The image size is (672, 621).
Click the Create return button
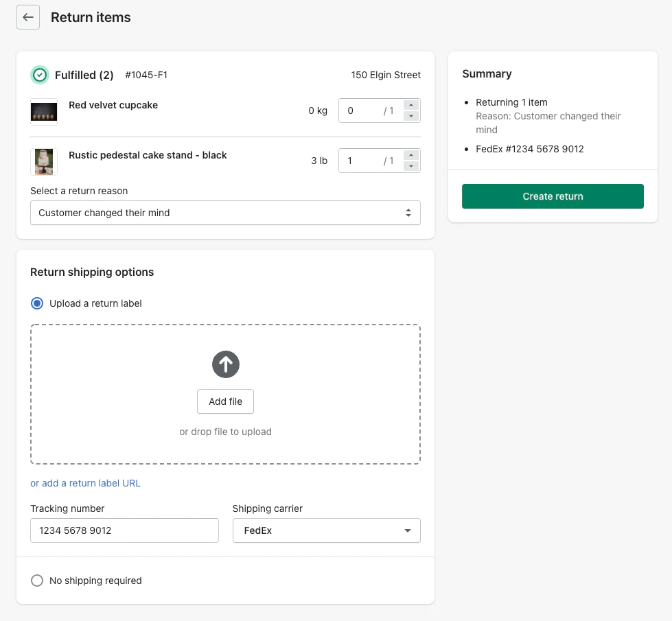pyautogui.click(x=553, y=196)
